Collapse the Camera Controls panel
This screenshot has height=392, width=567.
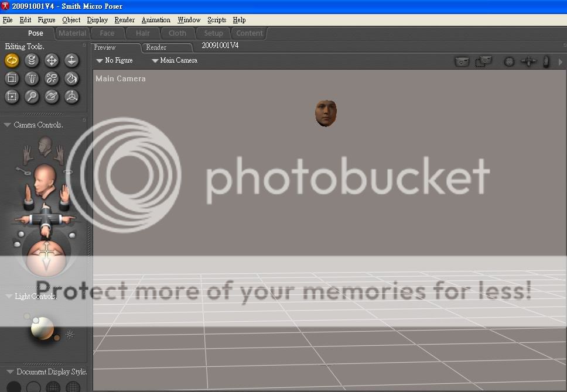(x=8, y=125)
